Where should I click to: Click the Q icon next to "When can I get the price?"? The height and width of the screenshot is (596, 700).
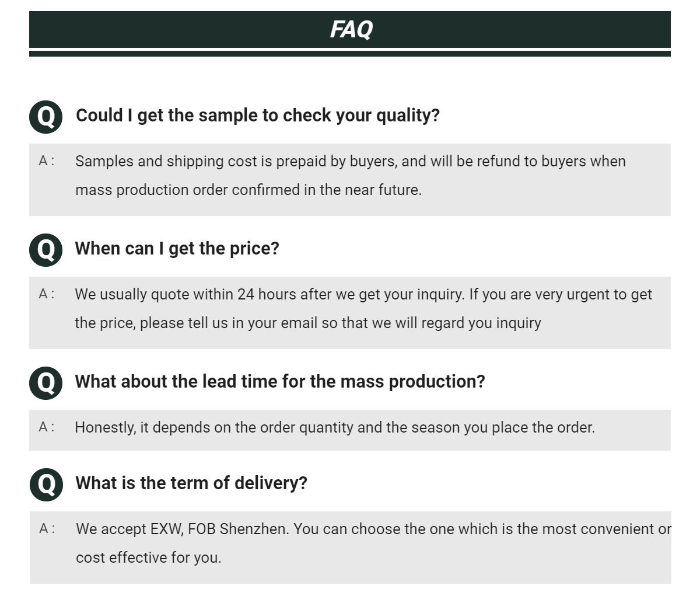pos(46,250)
